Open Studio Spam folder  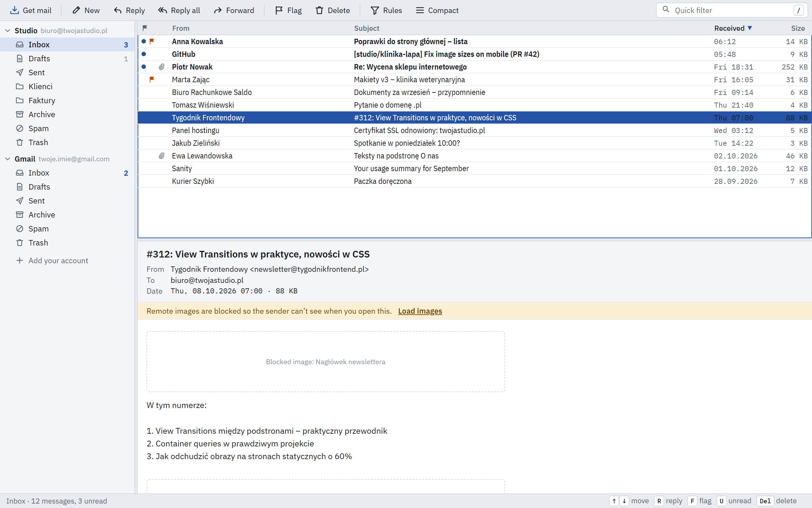pos(67,128)
